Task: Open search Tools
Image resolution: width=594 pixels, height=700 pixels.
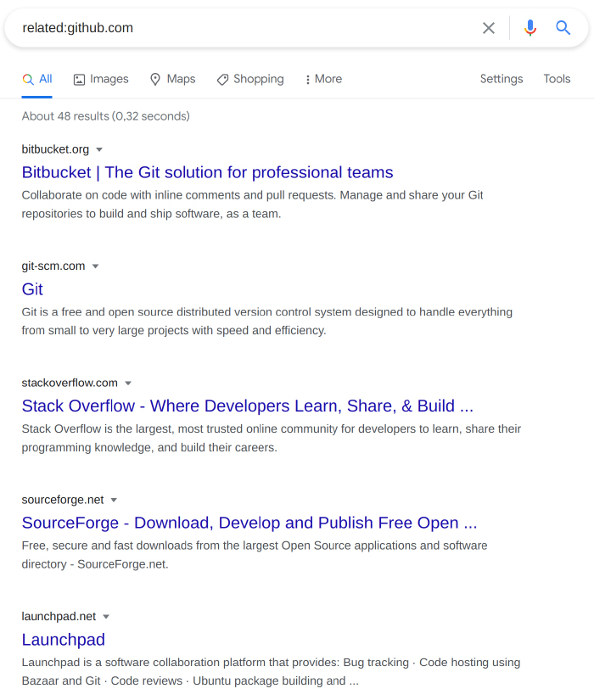Action: (557, 79)
